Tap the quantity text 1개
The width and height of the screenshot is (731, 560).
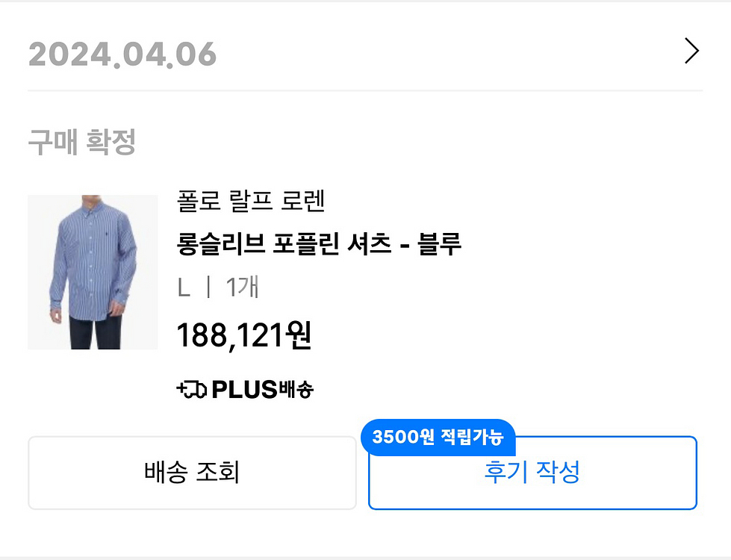tap(242, 287)
